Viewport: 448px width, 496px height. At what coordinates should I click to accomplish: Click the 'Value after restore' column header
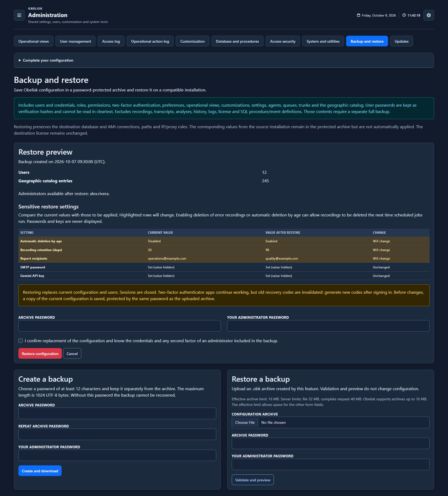pos(283,233)
